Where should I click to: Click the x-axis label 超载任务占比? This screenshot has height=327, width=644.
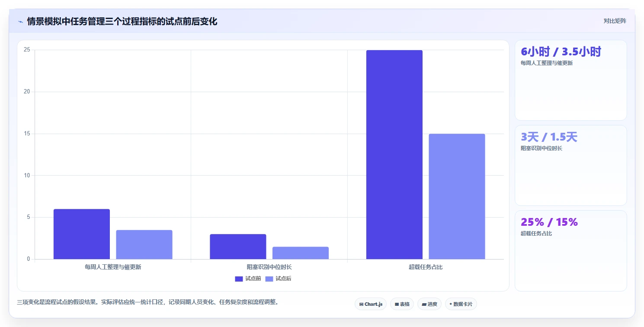coord(426,267)
